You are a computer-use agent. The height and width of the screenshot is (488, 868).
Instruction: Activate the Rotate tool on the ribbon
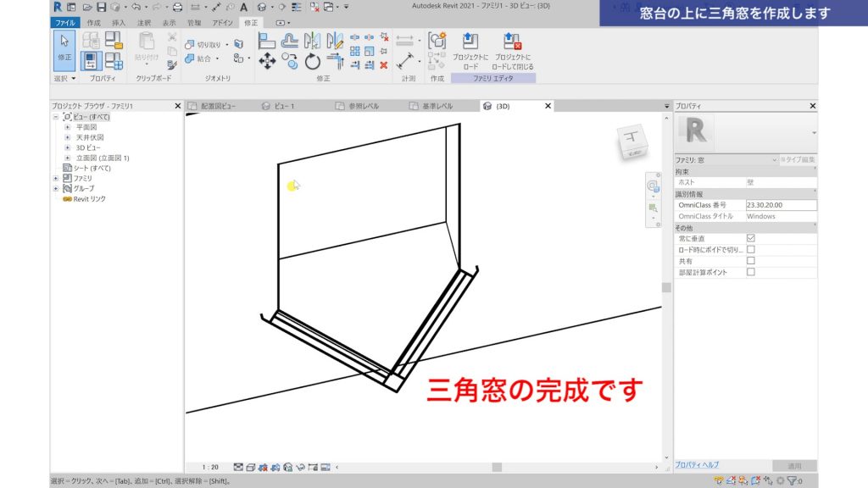pyautogui.click(x=312, y=61)
